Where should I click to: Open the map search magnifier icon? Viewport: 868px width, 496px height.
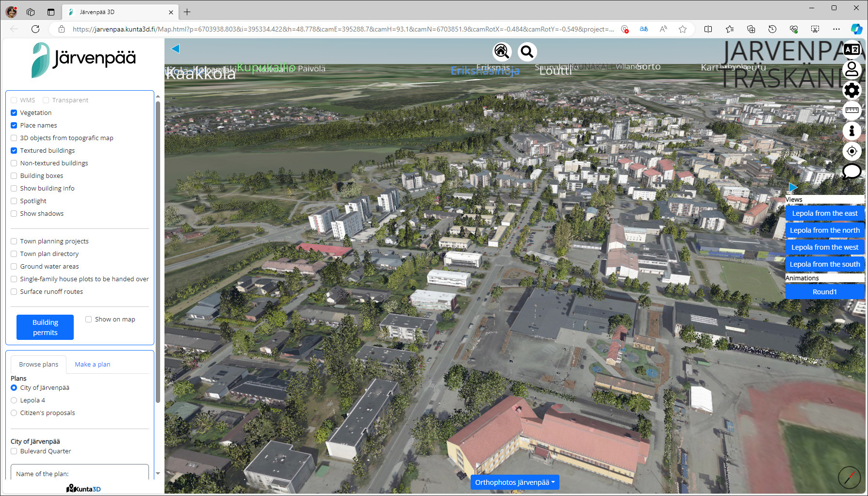click(x=527, y=51)
